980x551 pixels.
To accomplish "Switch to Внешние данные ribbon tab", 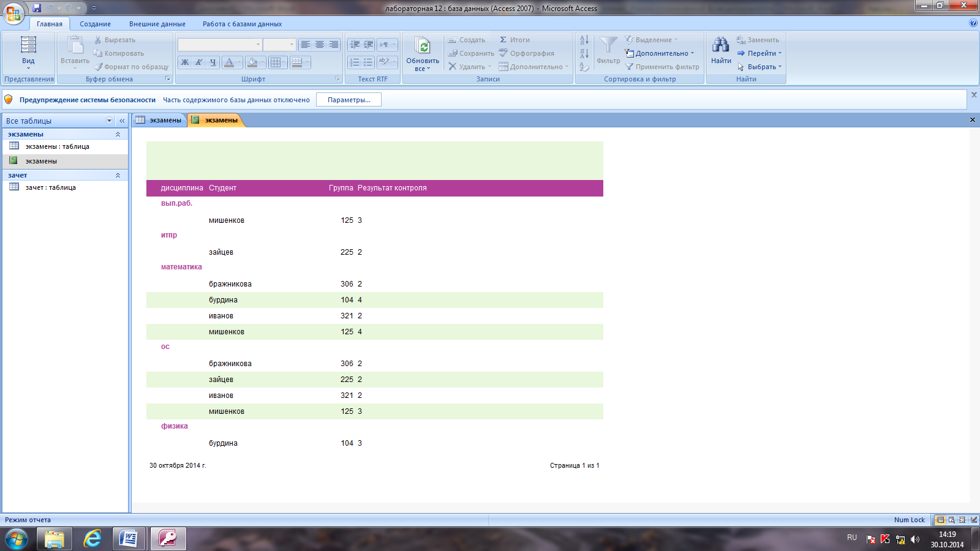I will click(x=157, y=24).
